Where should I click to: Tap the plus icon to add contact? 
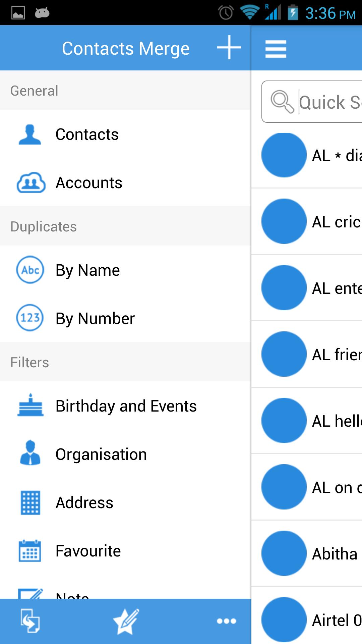229,48
